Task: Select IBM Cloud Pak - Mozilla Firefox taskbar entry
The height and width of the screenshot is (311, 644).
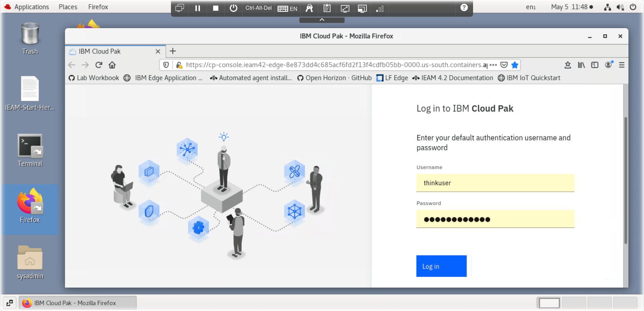Action: 78,303
